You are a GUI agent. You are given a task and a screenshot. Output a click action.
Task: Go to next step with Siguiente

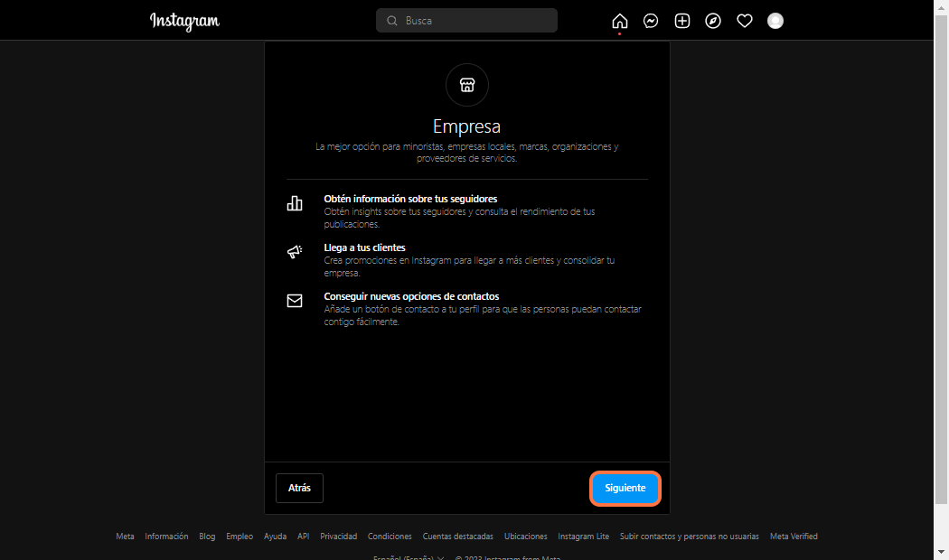[625, 488]
